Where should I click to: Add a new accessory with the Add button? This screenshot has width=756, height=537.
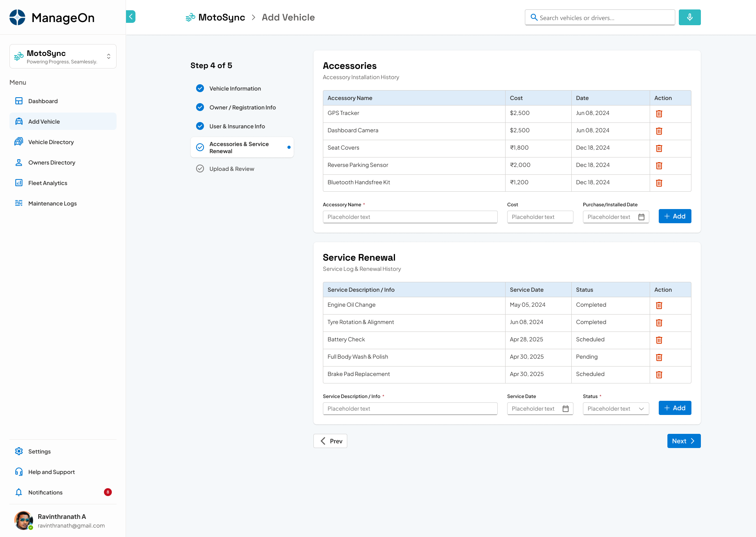point(674,216)
